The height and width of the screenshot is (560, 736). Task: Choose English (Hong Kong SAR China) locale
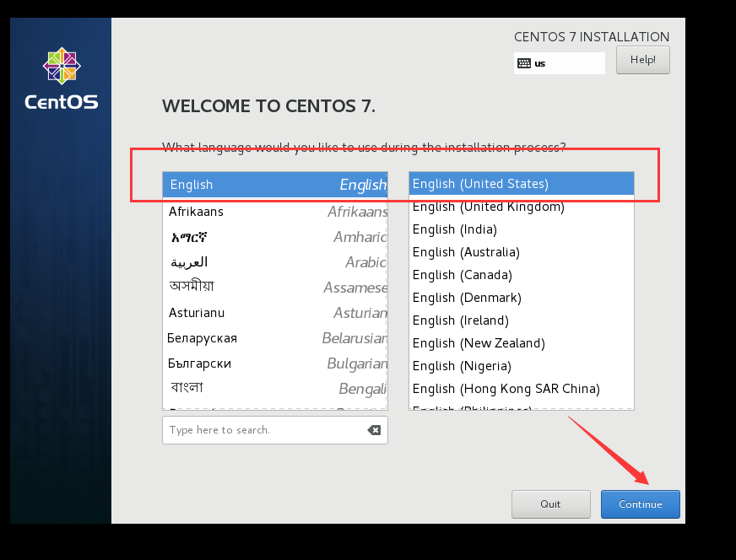coord(522,389)
